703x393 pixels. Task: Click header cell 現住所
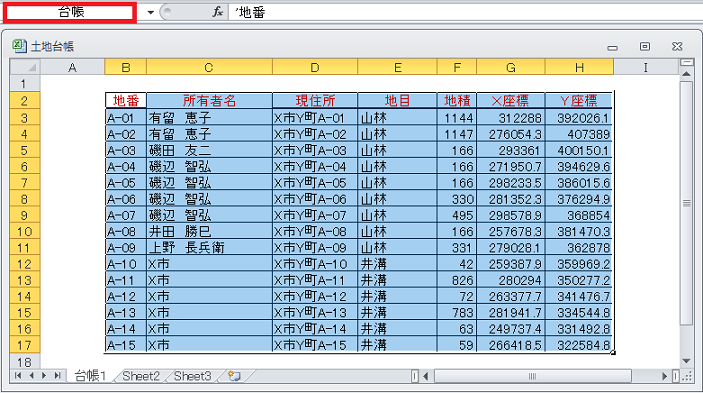[x=315, y=100]
